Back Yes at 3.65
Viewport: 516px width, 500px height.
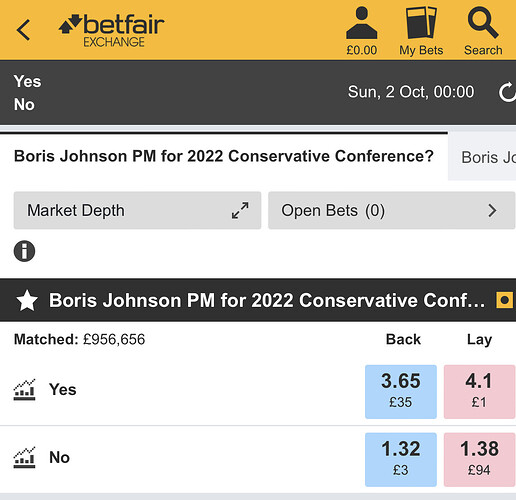pos(401,392)
